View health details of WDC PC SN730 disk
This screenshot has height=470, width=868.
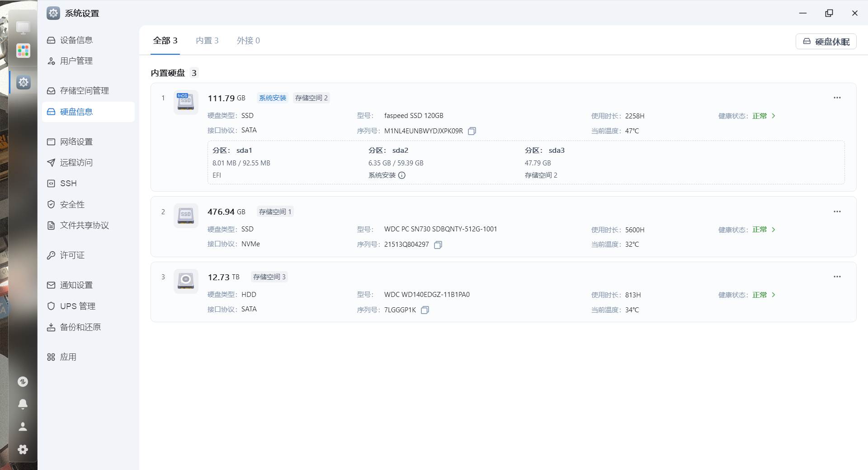coord(764,230)
